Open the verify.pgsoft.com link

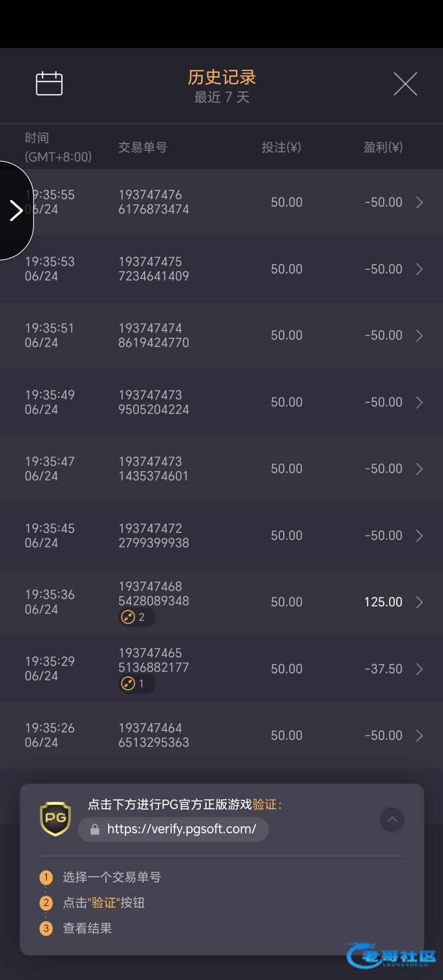pyautogui.click(x=181, y=829)
